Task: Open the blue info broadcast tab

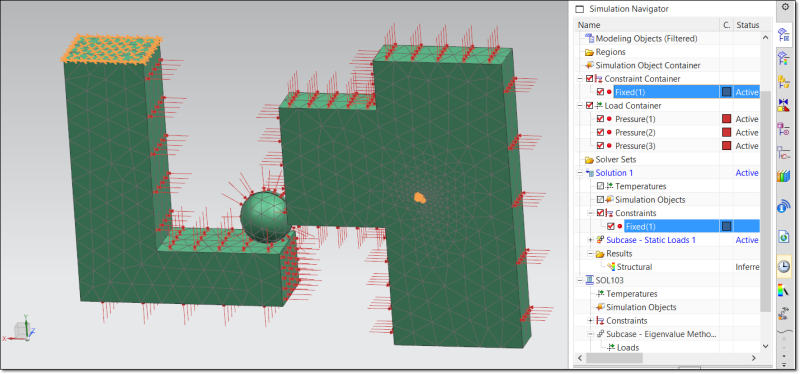Action: click(783, 206)
